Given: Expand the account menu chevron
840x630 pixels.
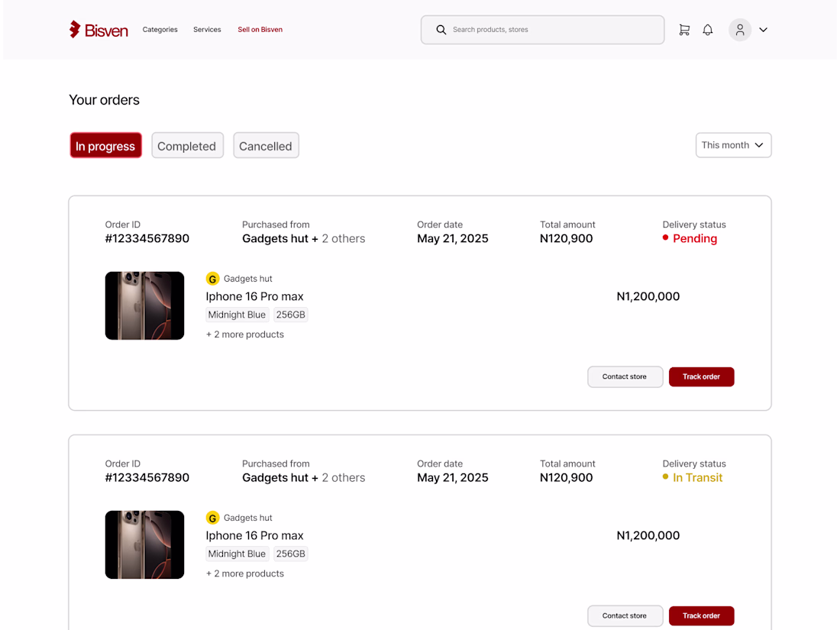Looking at the screenshot, I should (x=764, y=30).
